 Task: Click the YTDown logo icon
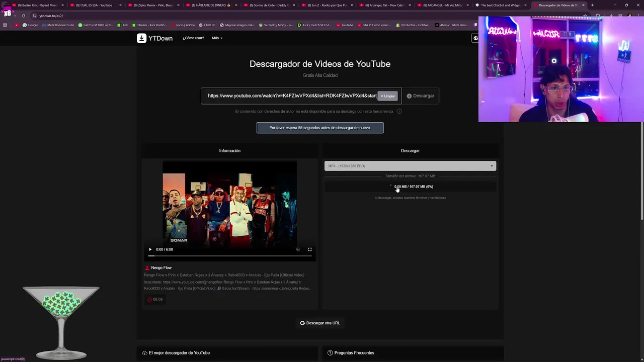coord(141,38)
